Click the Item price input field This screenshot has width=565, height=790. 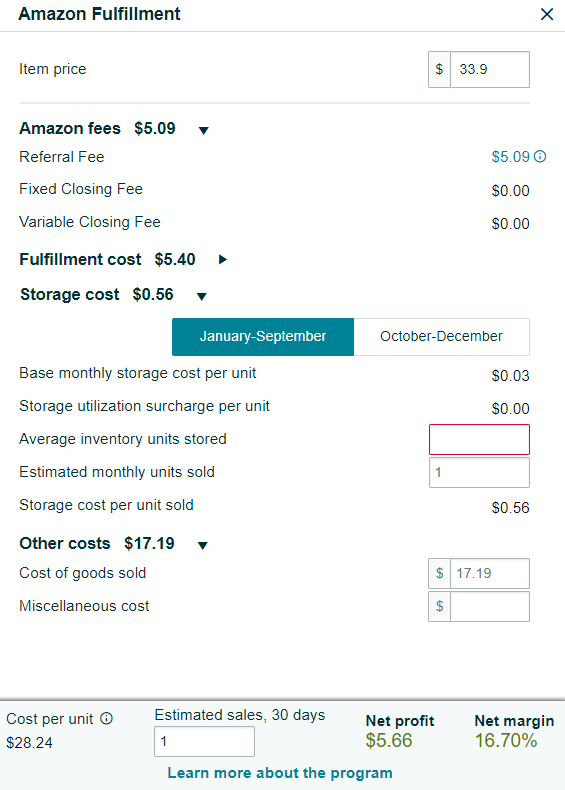(x=490, y=70)
